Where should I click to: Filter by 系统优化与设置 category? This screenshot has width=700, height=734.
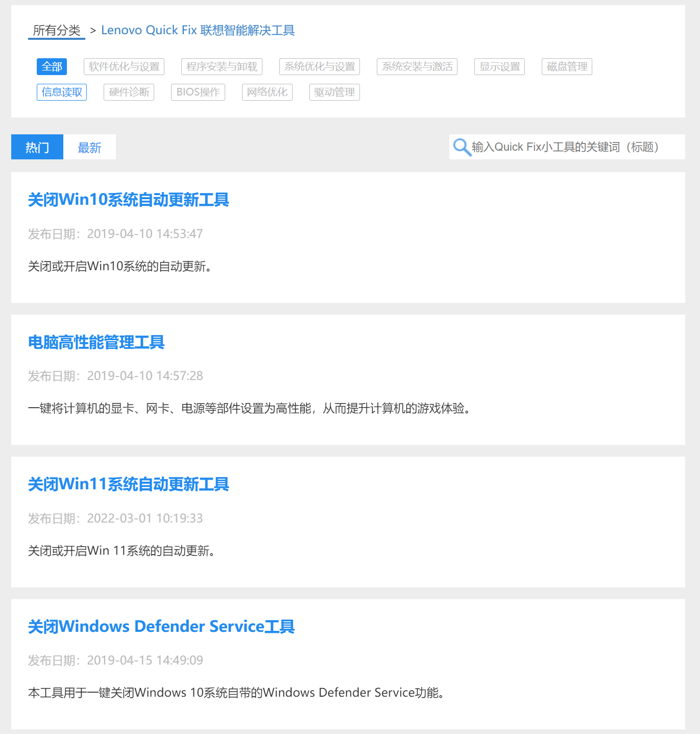(x=320, y=66)
